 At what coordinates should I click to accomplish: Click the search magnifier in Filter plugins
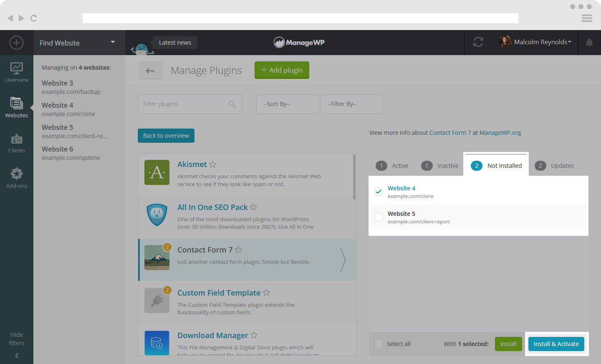[232, 104]
